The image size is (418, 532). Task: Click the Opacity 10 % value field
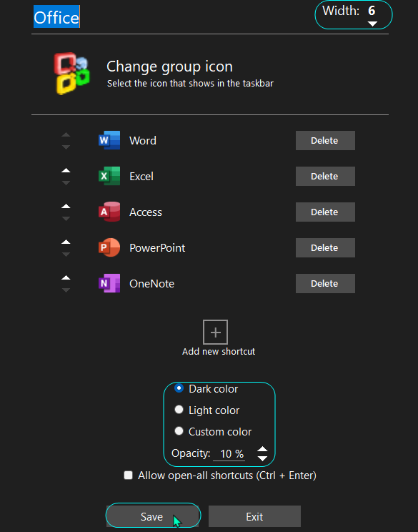point(229,454)
